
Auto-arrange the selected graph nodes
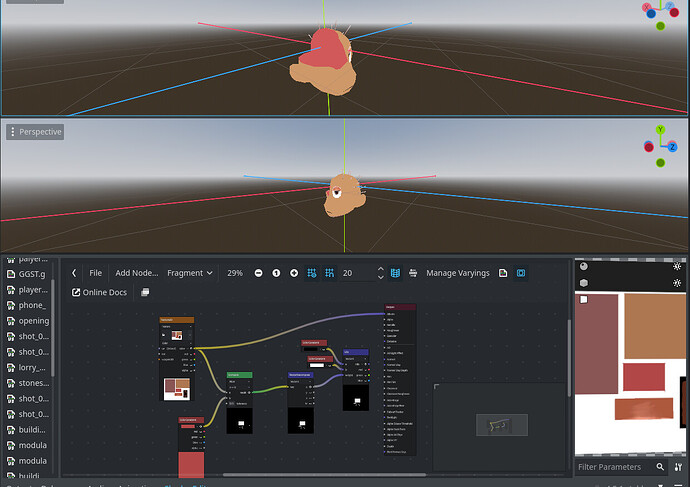point(413,273)
